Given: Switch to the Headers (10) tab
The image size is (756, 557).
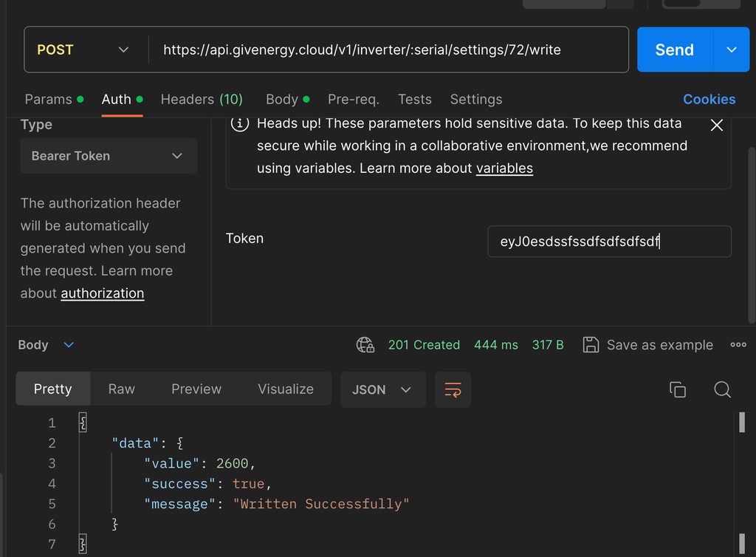Looking at the screenshot, I should [x=202, y=99].
